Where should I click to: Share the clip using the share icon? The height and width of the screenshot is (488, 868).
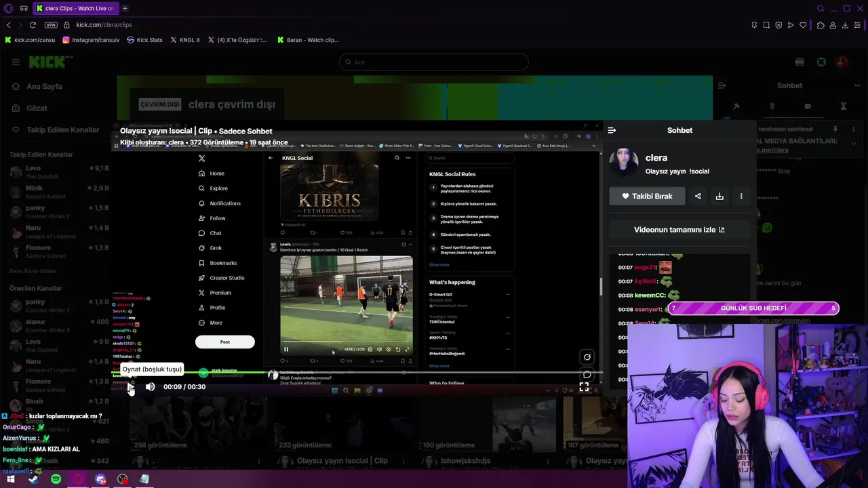coord(698,196)
